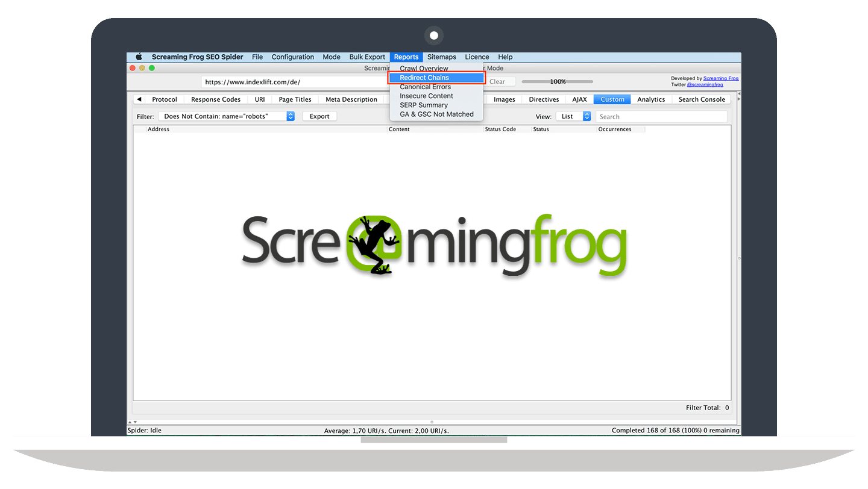
Task: Open the Help menu
Action: click(505, 57)
